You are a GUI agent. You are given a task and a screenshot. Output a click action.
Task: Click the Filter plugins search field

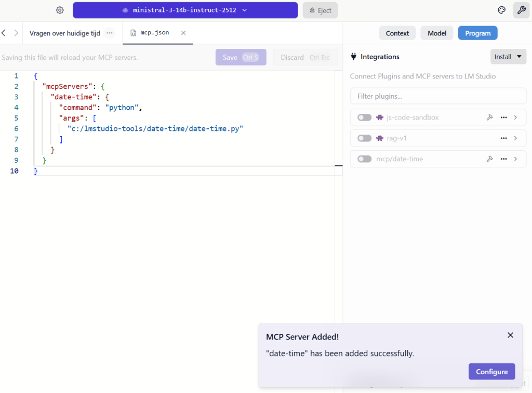438,96
